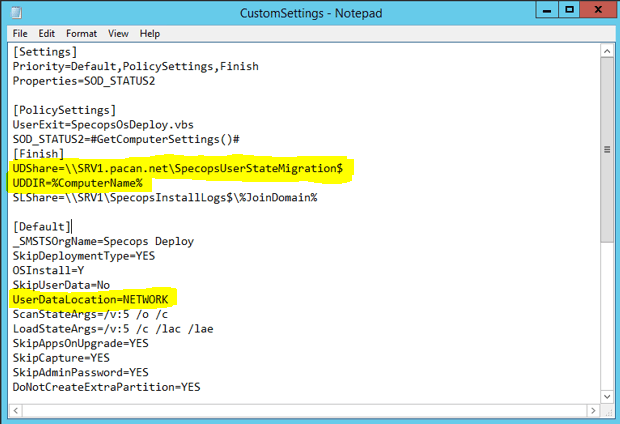Click the vertical scrollbar up arrow
The width and height of the screenshot is (620, 424).
click(x=607, y=51)
